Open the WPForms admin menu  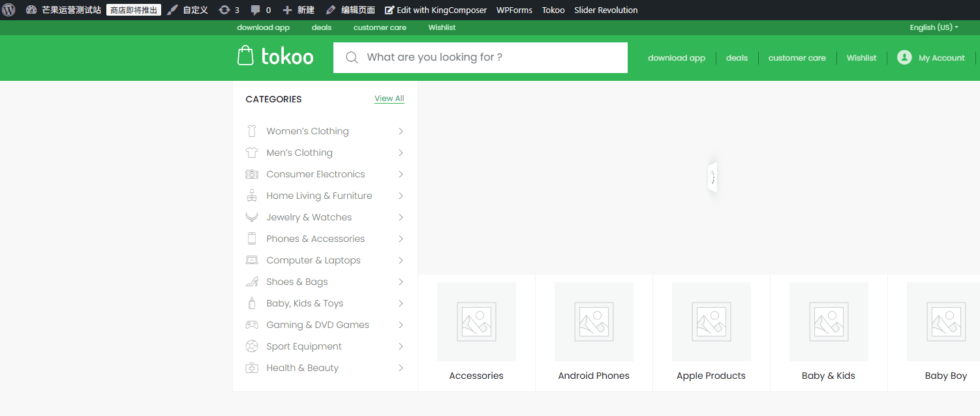[x=514, y=10]
